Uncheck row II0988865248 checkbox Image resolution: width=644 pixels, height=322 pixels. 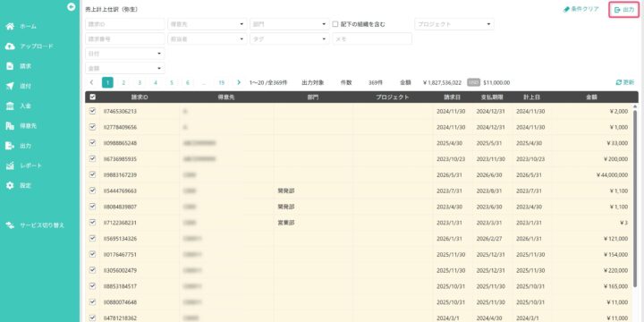[x=92, y=142]
